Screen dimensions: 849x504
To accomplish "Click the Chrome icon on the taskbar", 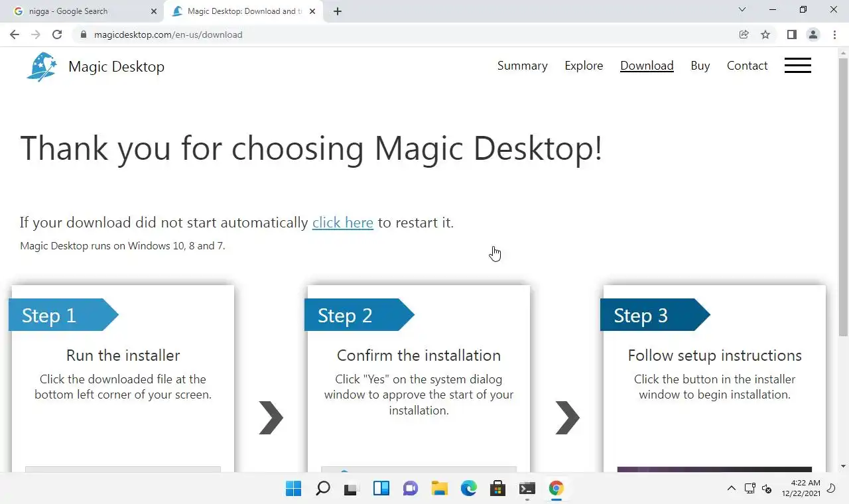I will point(556,489).
